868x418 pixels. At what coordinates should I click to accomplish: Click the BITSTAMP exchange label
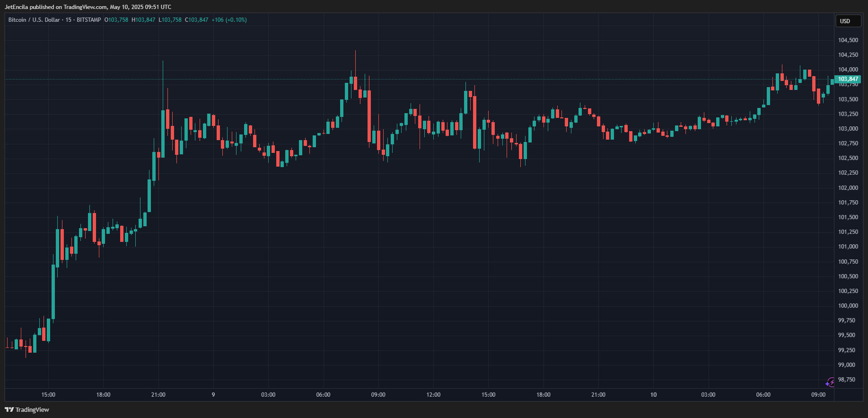(89, 20)
